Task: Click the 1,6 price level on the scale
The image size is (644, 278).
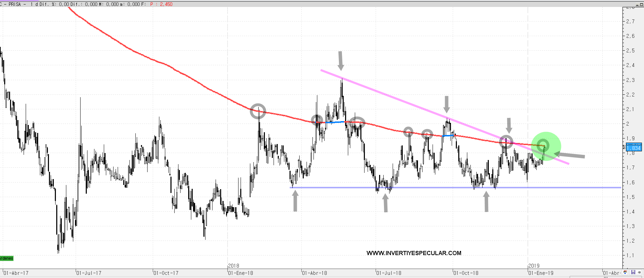Action: (x=630, y=183)
